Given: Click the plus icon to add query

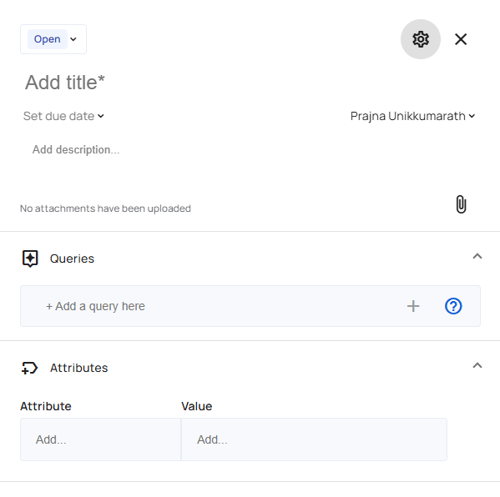Looking at the screenshot, I should click(x=413, y=306).
